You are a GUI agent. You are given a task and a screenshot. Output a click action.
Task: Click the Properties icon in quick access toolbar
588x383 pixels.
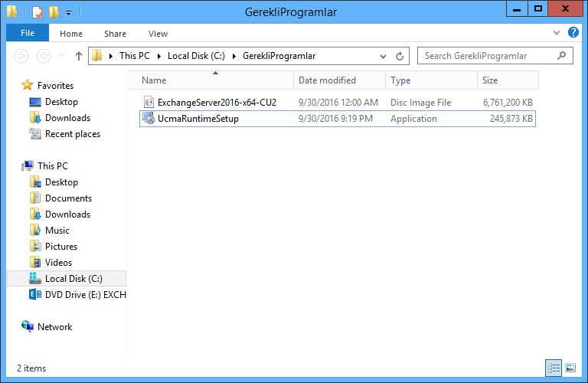pyautogui.click(x=37, y=12)
